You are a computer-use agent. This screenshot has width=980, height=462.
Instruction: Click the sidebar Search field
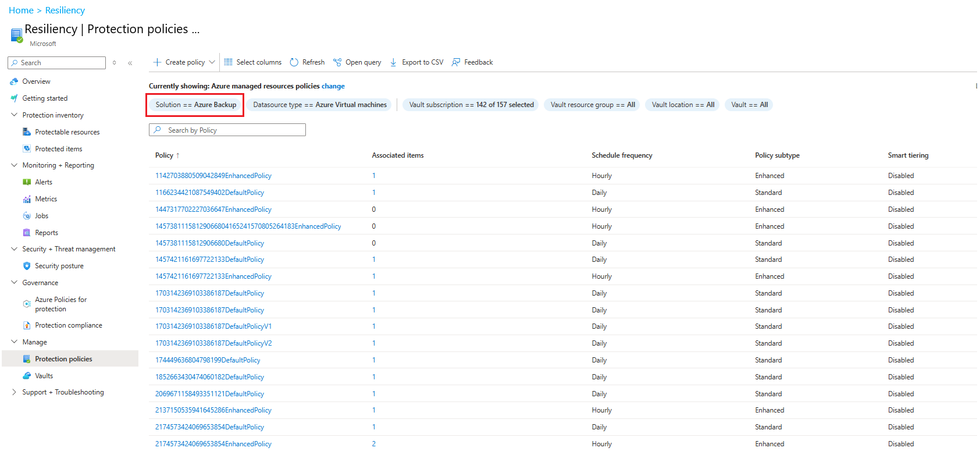point(57,63)
